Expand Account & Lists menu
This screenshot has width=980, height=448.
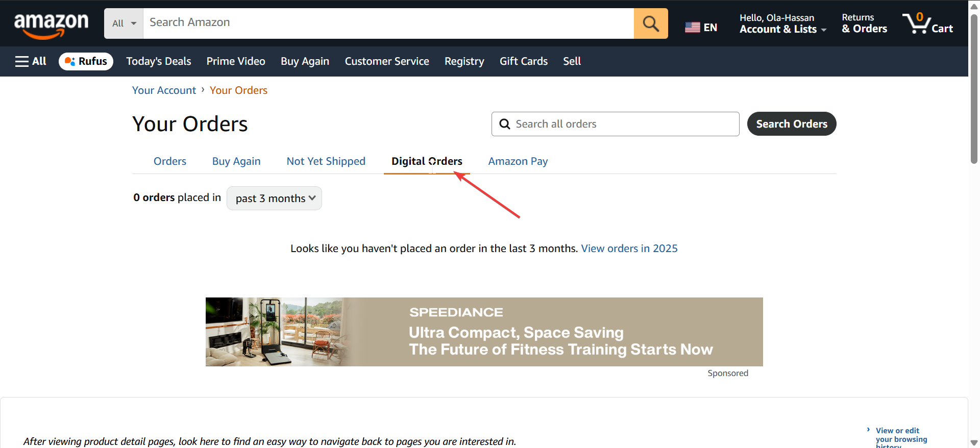coord(783,23)
